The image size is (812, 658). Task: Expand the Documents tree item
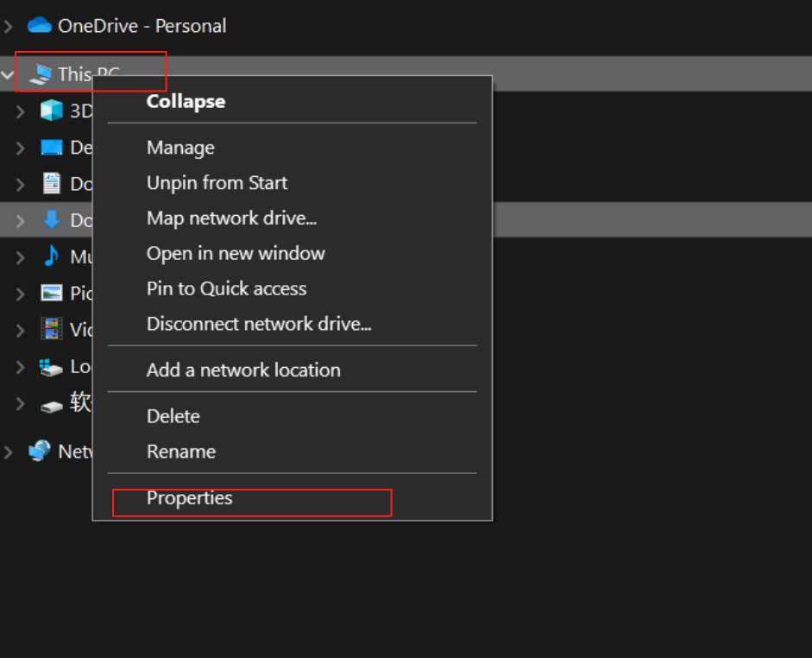pos(19,183)
